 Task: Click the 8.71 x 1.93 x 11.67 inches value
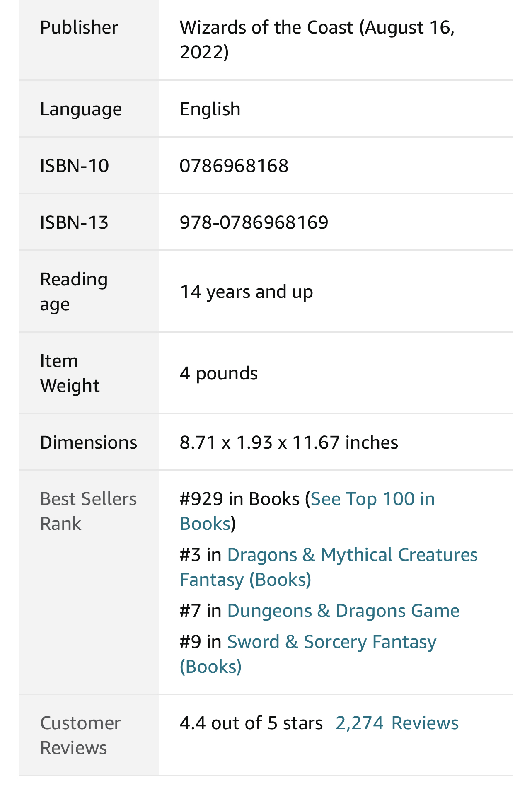(288, 442)
